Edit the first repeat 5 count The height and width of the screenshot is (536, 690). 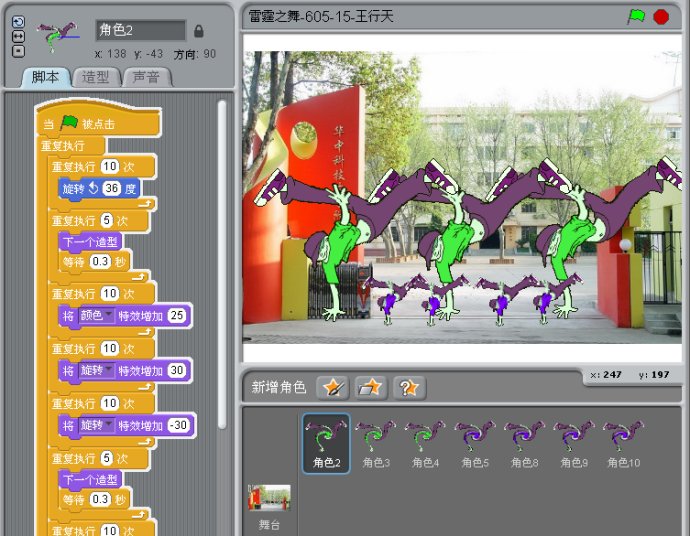106,220
